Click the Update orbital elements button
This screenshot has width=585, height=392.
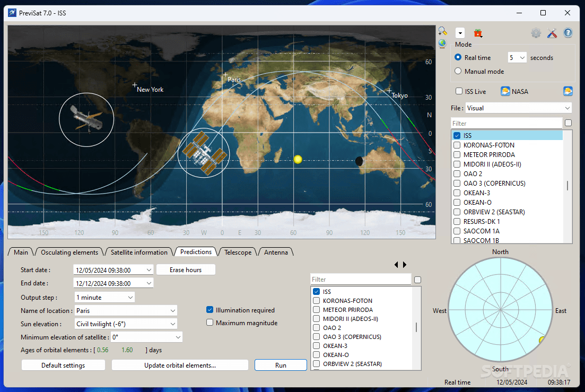coord(180,365)
